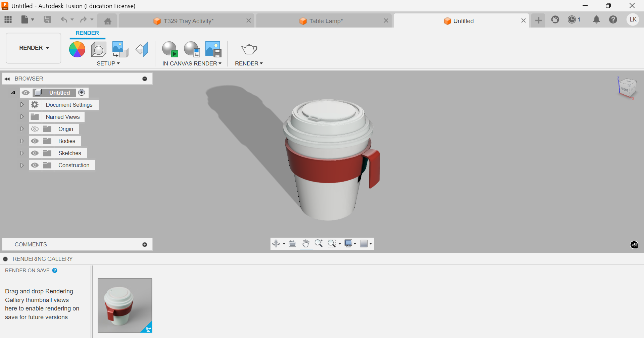This screenshot has width=644, height=338.
Task: Start the In-Canvas Render
Action: [x=170, y=50]
